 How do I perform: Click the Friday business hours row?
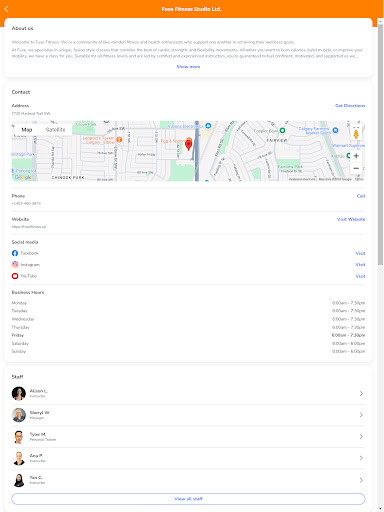[188, 335]
